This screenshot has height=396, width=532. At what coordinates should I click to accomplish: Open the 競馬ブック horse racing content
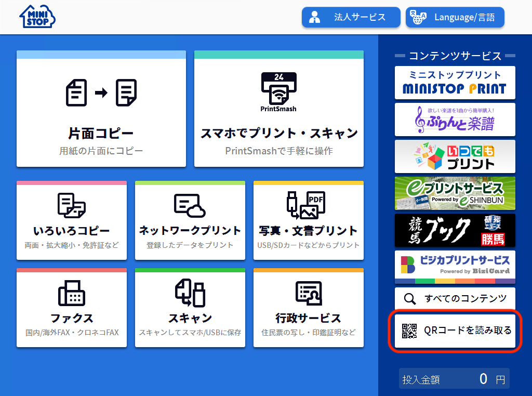tap(455, 230)
